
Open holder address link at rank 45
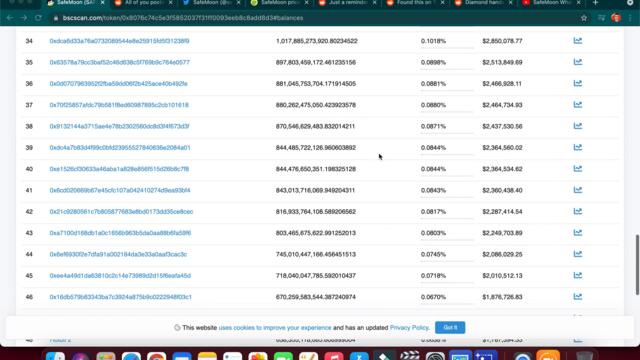click(120, 276)
